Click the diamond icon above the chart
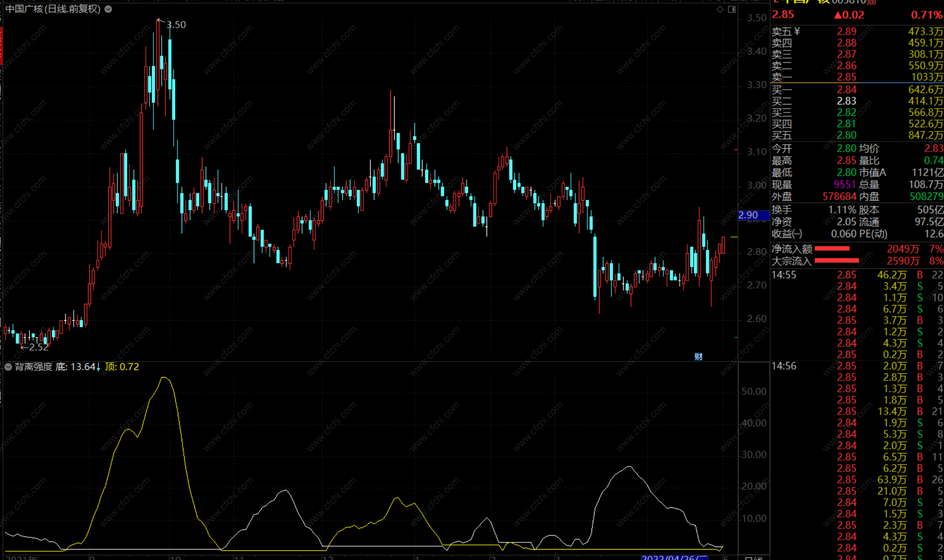 720,9
